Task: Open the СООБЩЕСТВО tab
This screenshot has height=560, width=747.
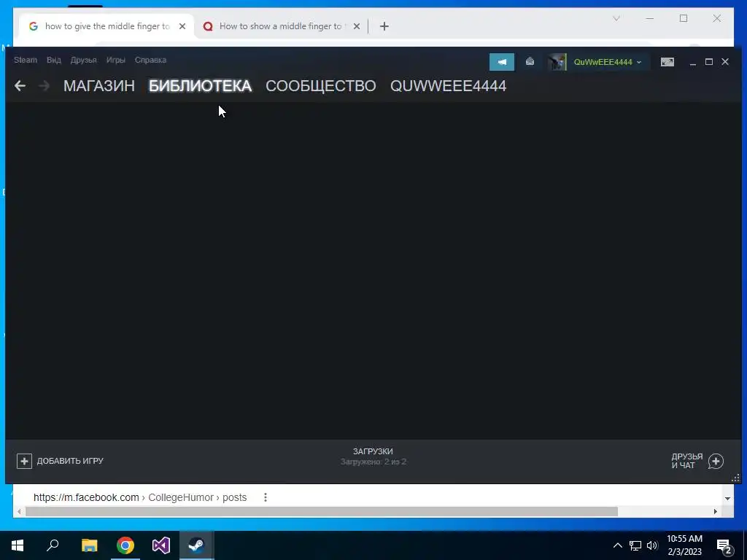Action: pyautogui.click(x=321, y=86)
